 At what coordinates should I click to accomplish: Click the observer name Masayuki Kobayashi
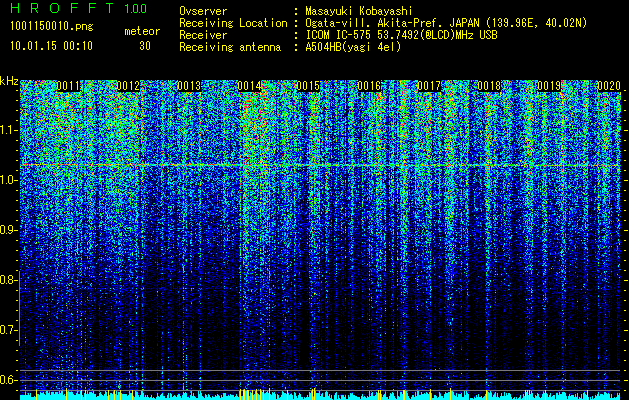coord(359,11)
